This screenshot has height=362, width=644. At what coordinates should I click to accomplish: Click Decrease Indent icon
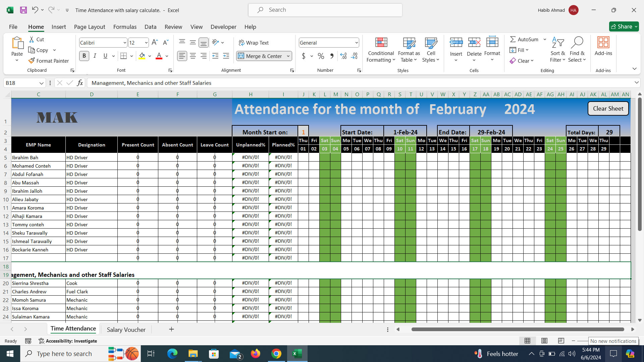(x=215, y=56)
